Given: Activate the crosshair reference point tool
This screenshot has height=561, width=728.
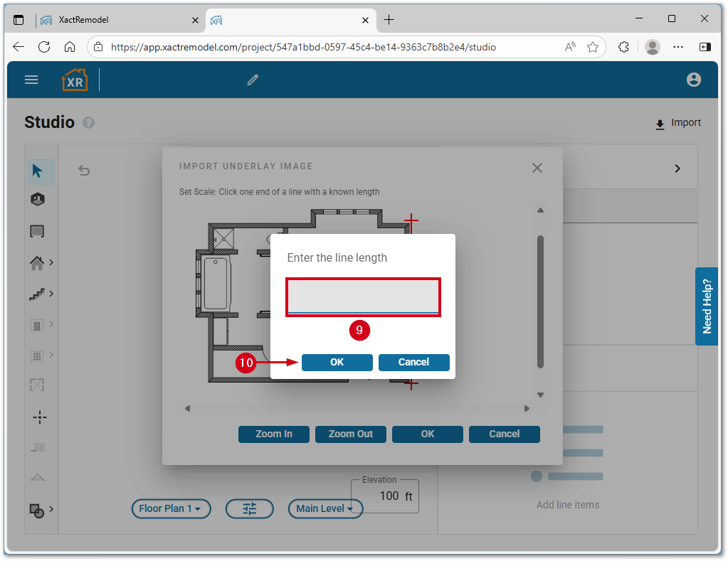Looking at the screenshot, I should pyautogui.click(x=40, y=417).
